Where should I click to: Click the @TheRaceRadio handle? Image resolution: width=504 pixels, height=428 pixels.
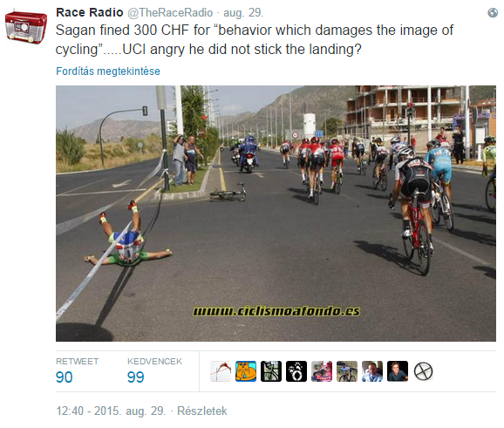(x=170, y=13)
